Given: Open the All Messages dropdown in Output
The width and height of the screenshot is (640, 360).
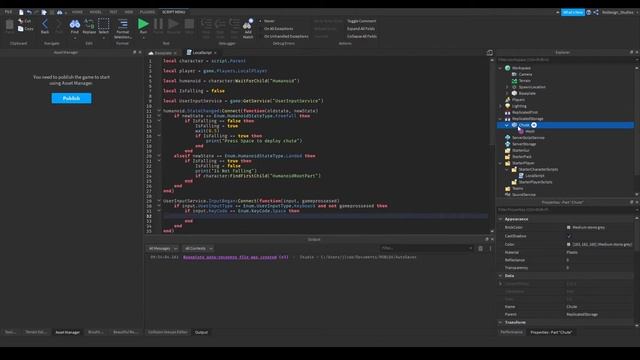Looking at the screenshot, I should (162, 248).
